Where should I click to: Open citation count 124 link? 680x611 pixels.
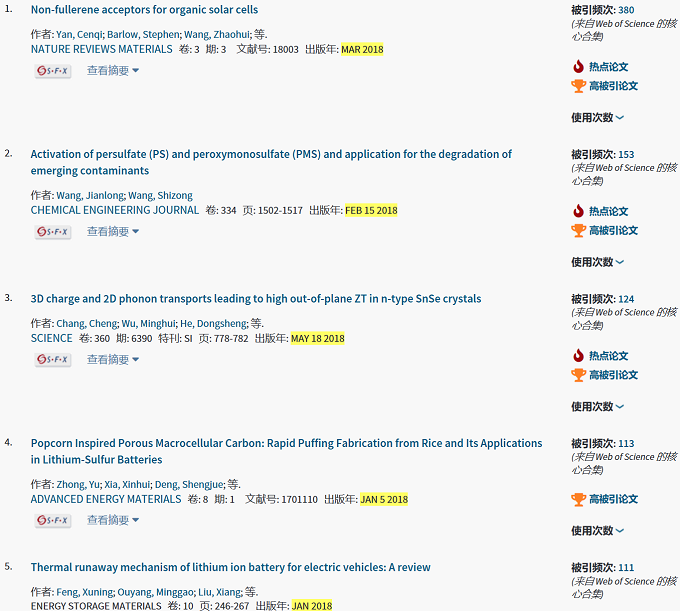pos(626,299)
